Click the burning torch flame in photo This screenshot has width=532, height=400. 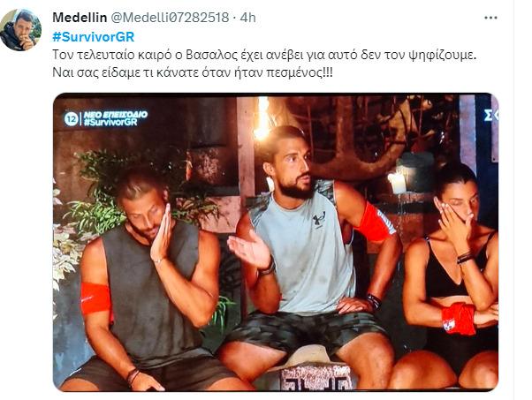coord(262,118)
